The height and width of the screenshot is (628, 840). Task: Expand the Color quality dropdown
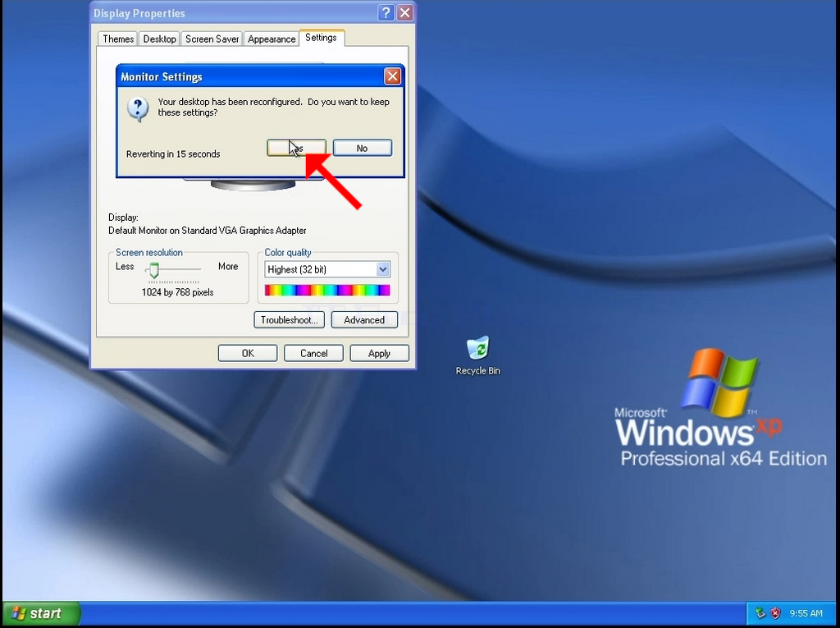click(x=382, y=269)
